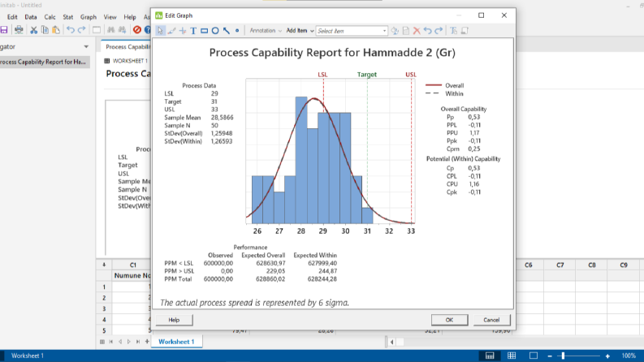This screenshot has height=362, width=644.
Task: Click the edit item icon right of Select Item box
Action: click(395, 31)
